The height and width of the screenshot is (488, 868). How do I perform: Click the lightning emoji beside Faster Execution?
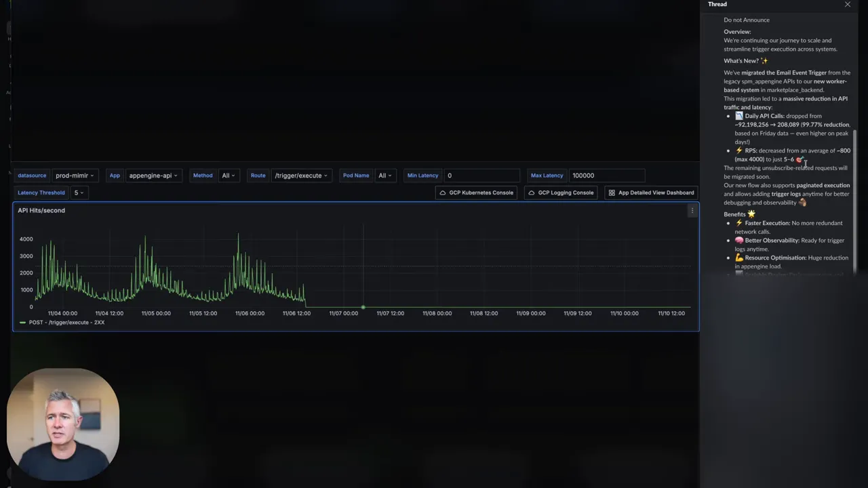[x=739, y=223]
